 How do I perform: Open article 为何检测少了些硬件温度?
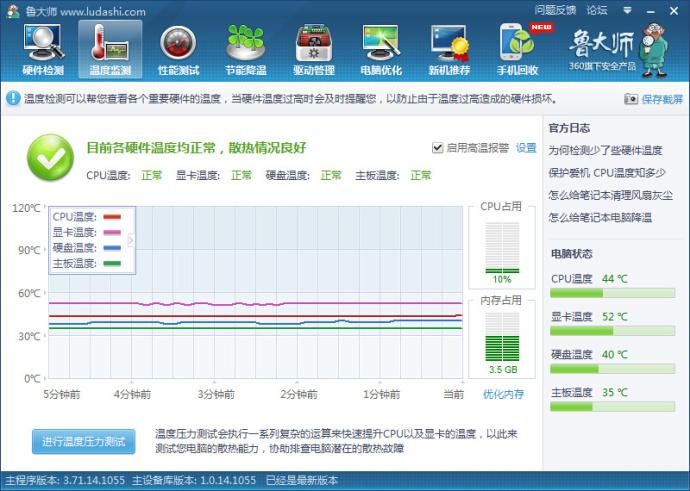click(605, 150)
